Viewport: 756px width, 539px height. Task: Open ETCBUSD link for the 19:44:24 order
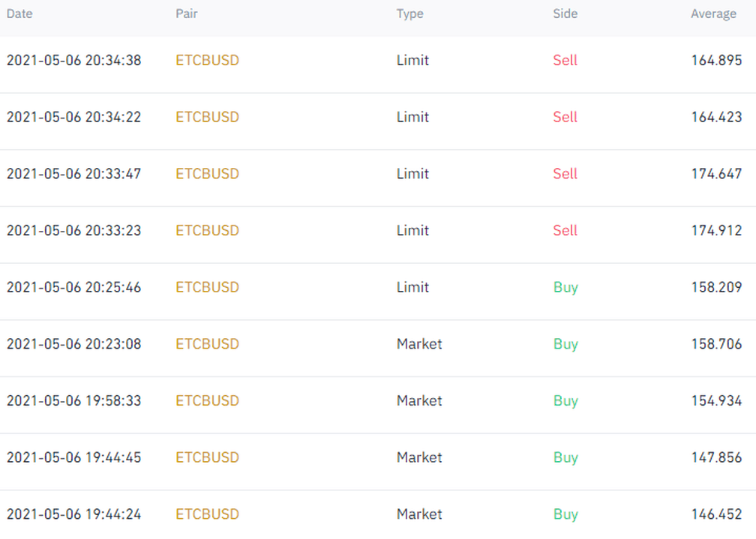pos(207,514)
